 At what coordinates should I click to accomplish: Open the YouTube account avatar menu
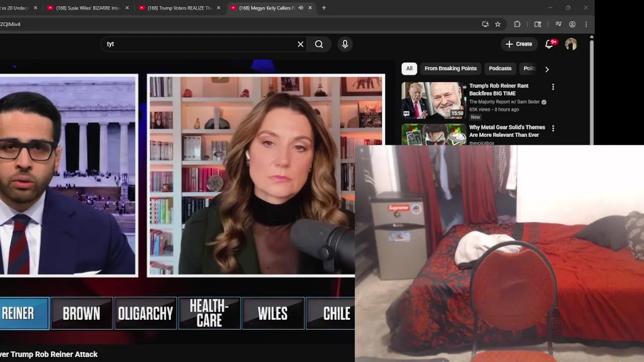click(x=571, y=44)
